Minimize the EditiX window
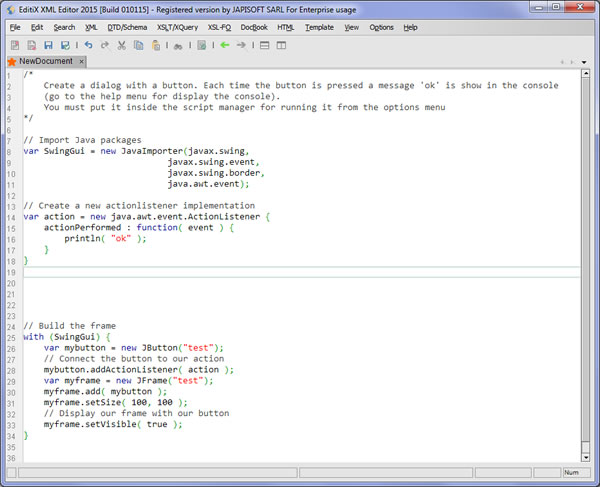600x487 pixels. [539, 7]
